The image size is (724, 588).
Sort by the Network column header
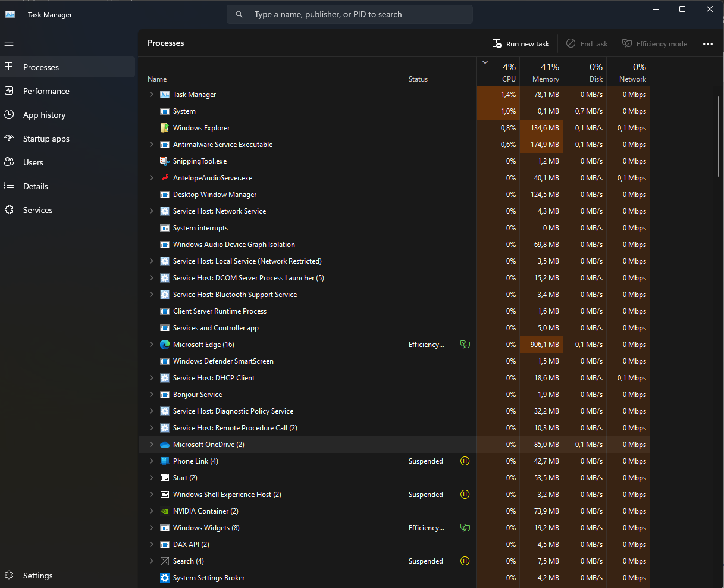(x=628, y=72)
